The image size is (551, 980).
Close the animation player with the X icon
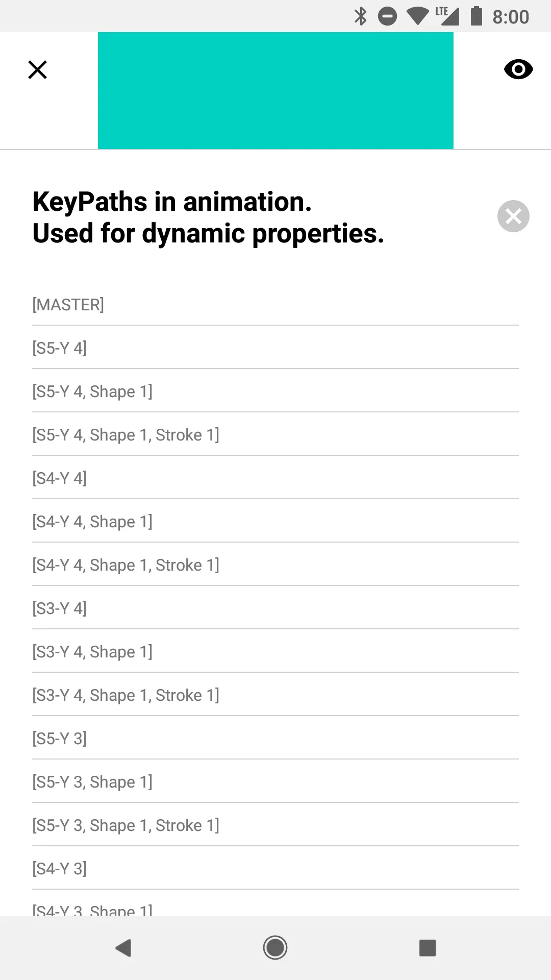click(x=37, y=69)
